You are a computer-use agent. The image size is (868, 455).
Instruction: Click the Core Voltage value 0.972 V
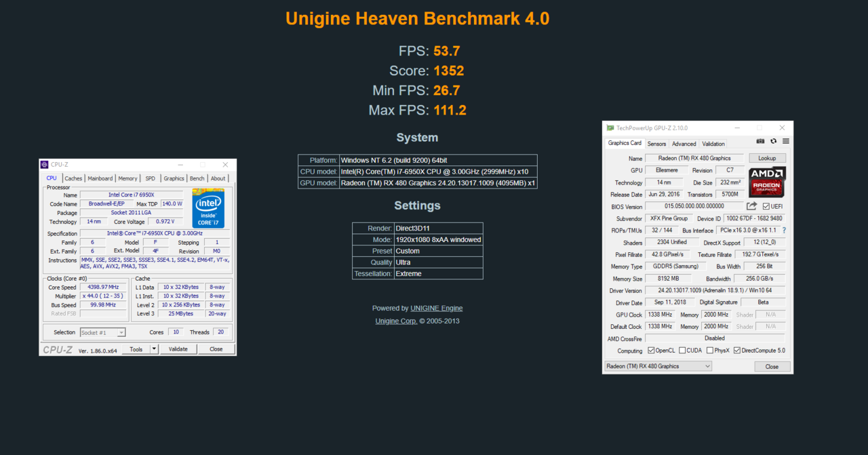165,222
